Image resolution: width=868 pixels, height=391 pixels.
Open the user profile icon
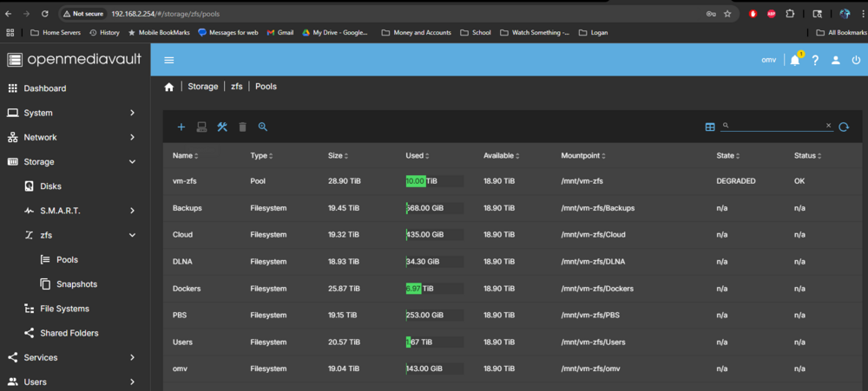(x=836, y=61)
